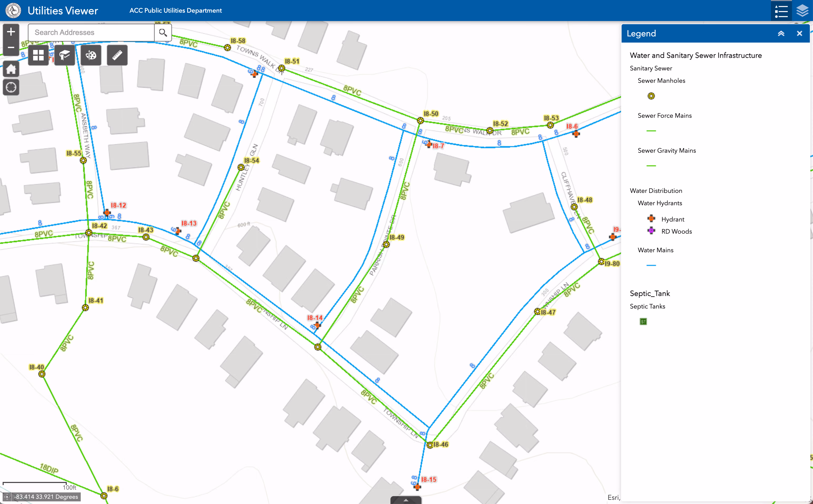Toggle coordinate capture crosshair icon
Image resolution: width=813 pixels, height=504 pixels.
click(7, 497)
